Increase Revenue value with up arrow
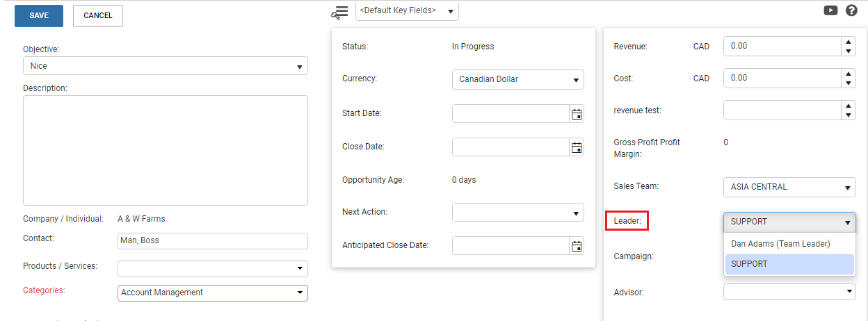This screenshot has width=868, height=321. tap(848, 42)
